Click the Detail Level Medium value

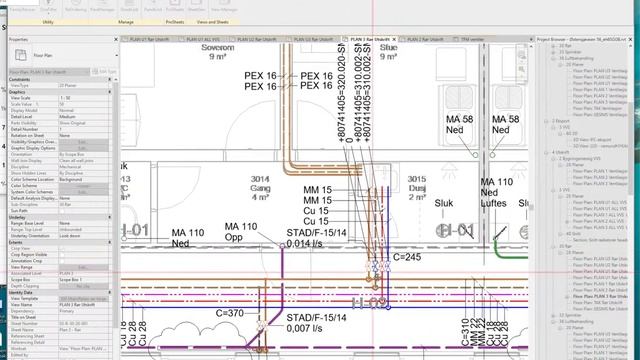point(84,117)
